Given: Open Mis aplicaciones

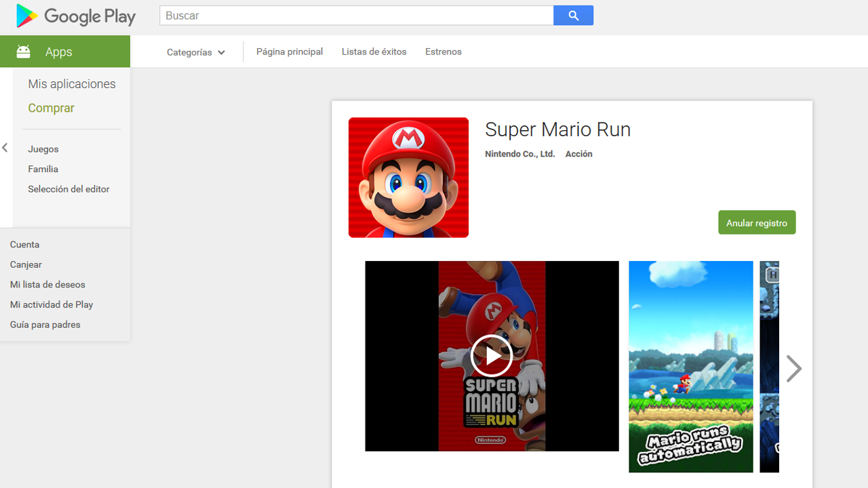Looking at the screenshot, I should coord(72,84).
